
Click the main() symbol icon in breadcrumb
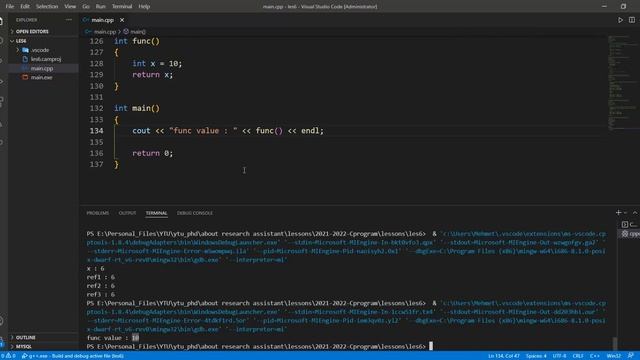(126, 31)
